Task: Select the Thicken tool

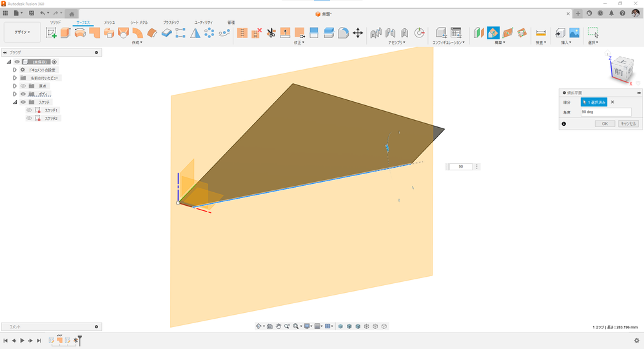Action: tap(166, 33)
